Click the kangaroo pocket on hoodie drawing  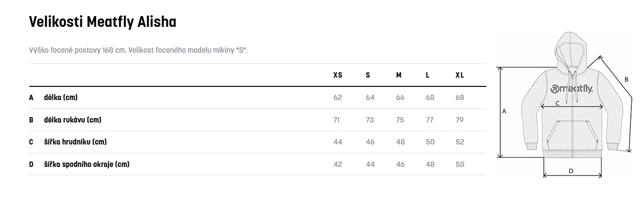(571, 136)
